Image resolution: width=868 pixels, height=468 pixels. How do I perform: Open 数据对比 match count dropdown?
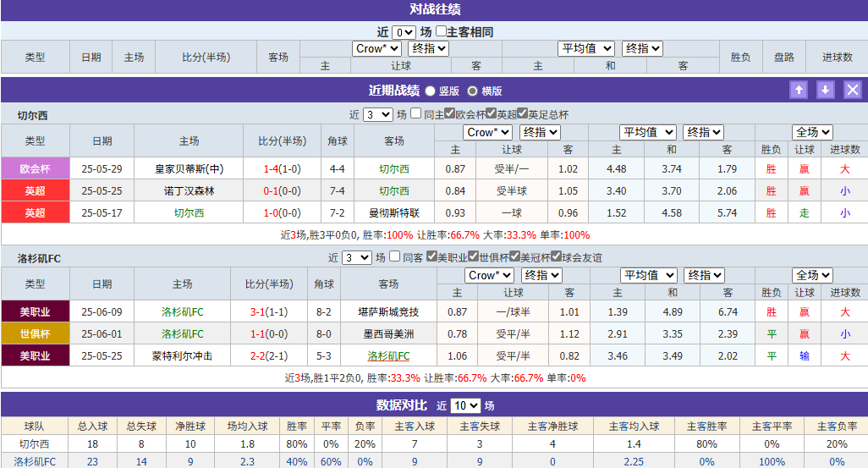click(465, 405)
